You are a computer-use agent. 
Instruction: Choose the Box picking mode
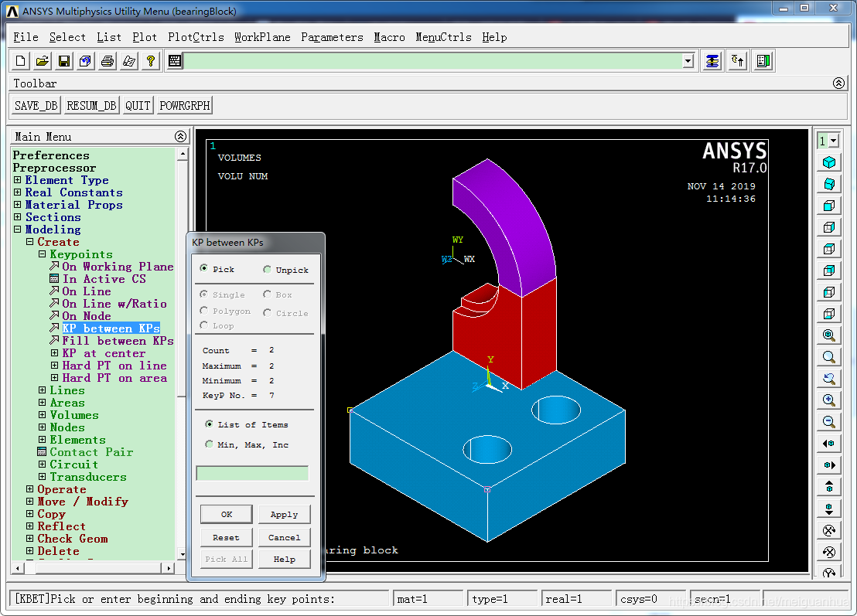coord(268,294)
